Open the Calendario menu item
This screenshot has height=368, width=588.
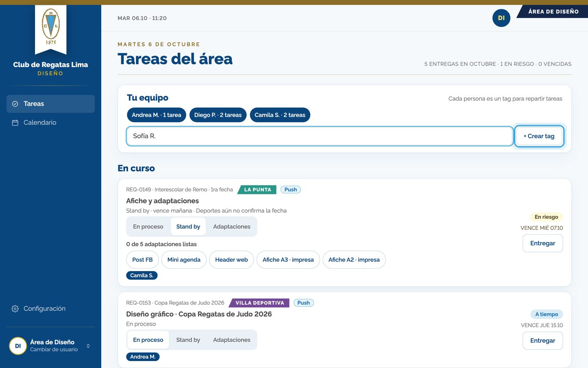(x=51, y=123)
